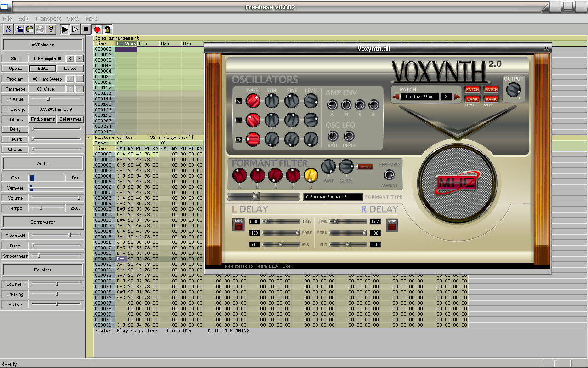Click the GLIDE knob

coord(346,167)
